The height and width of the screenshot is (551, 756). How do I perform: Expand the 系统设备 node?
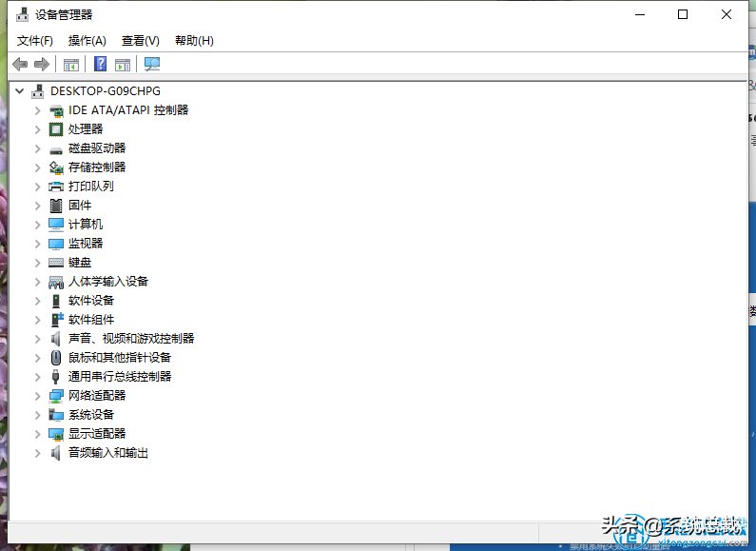click(x=38, y=415)
